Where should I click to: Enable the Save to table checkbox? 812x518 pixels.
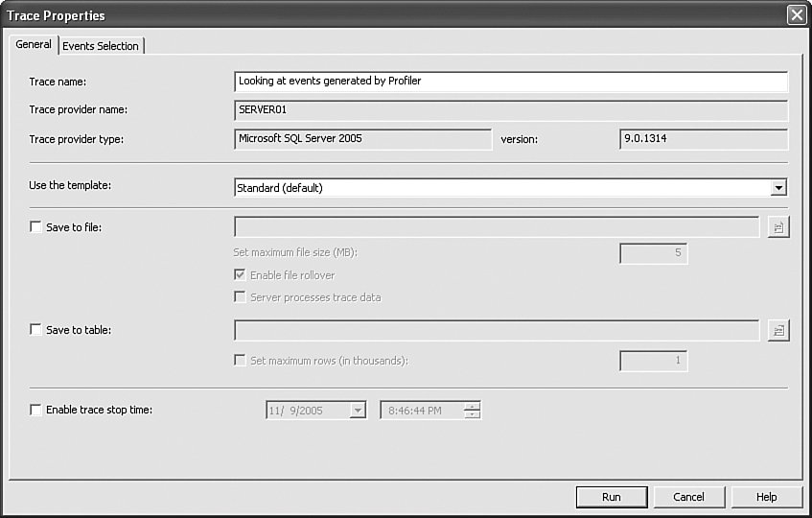36,330
